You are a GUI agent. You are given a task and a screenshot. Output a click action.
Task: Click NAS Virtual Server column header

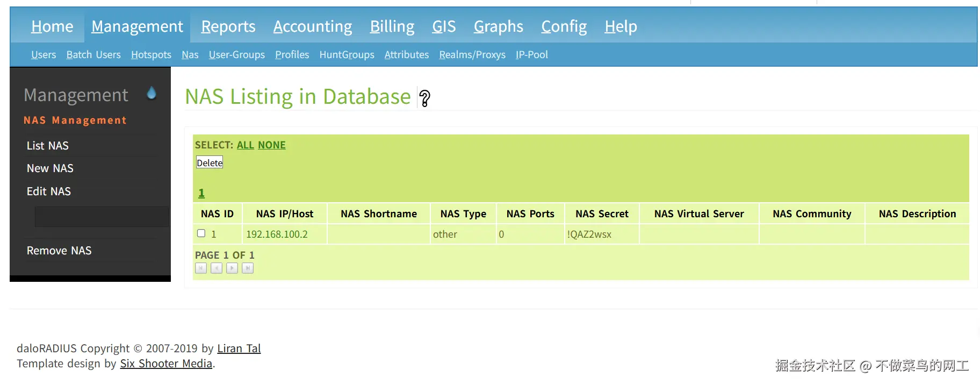[x=699, y=214]
